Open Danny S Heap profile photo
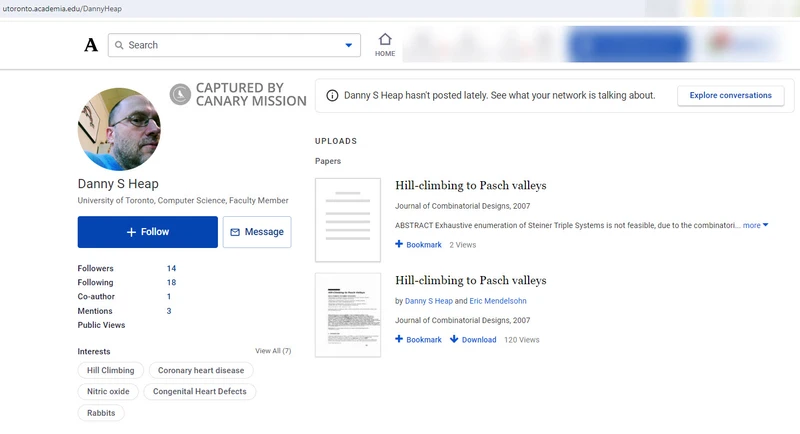 (119, 129)
